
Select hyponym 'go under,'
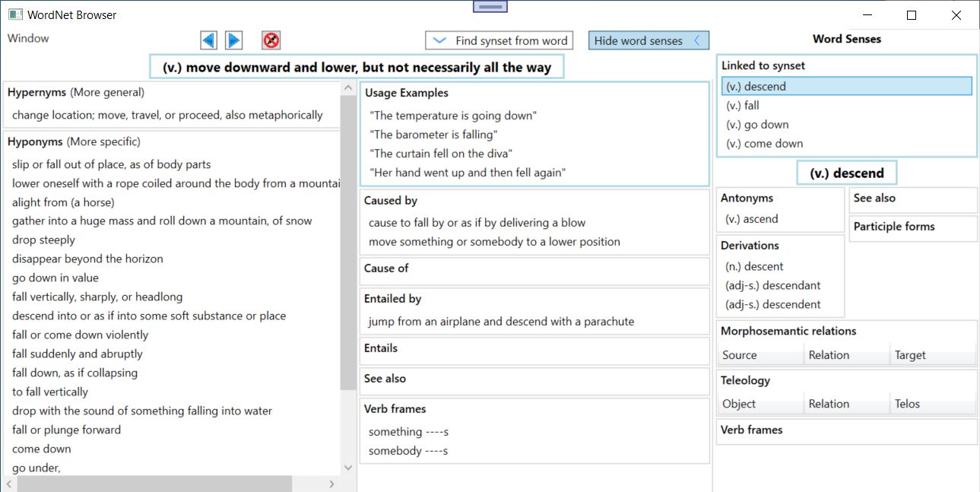[x=36, y=468]
